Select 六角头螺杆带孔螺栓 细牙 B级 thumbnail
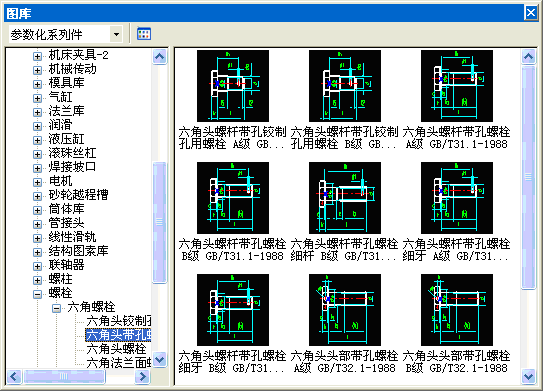Screen dimensions: 543x391 coord(233,310)
